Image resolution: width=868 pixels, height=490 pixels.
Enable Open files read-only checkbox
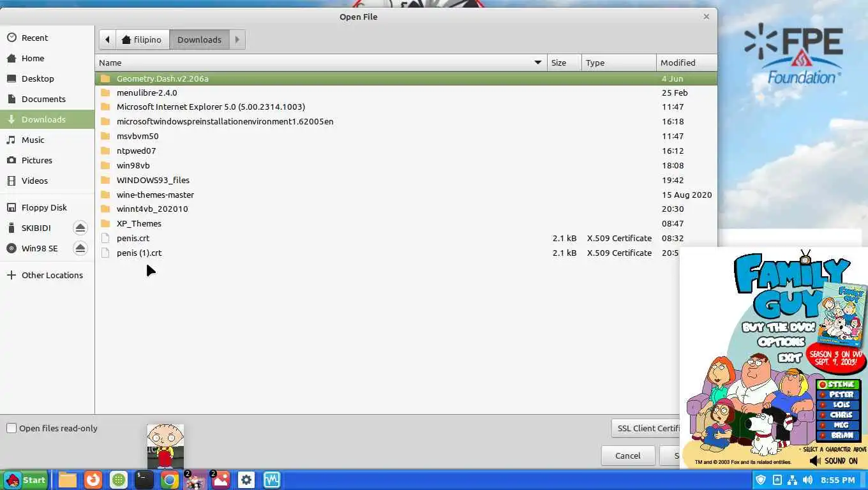click(x=11, y=428)
